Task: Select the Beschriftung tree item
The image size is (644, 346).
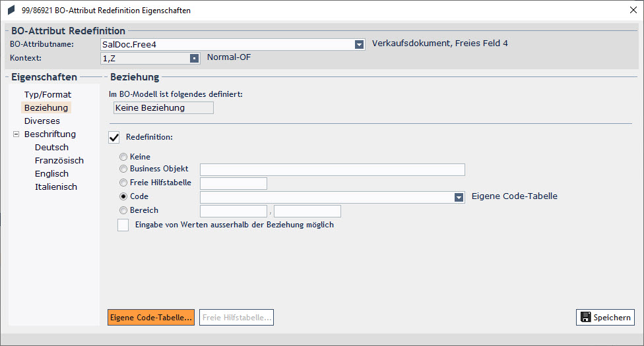Action: pos(49,134)
